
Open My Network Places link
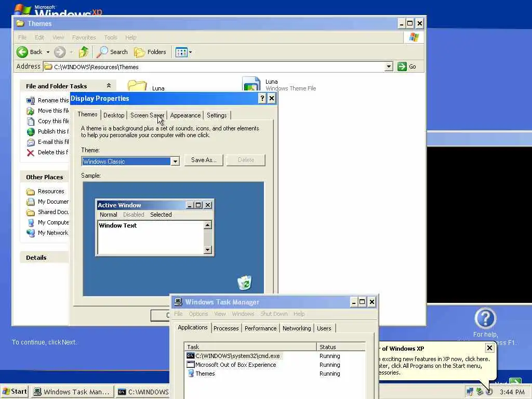pos(54,233)
